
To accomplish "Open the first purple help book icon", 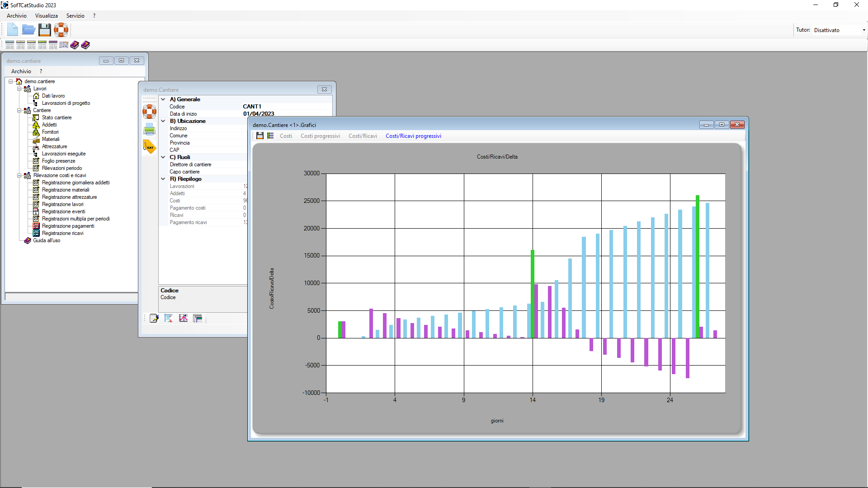I will (x=75, y=45).
